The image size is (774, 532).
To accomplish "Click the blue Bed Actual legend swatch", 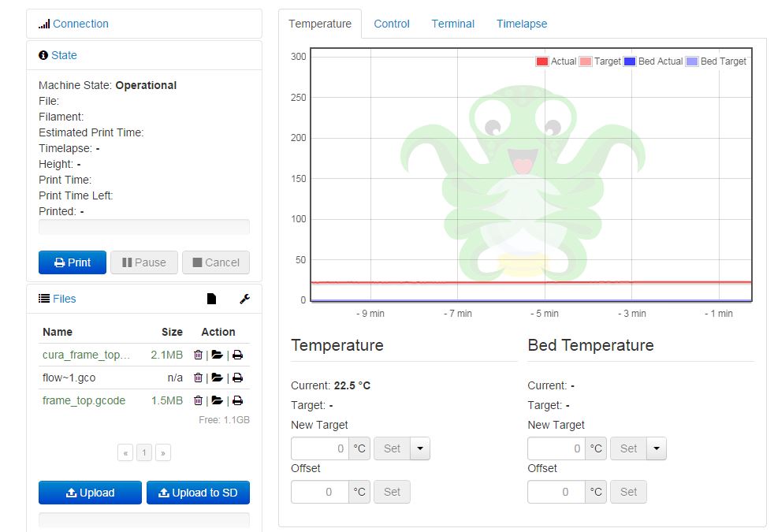I will coord(630,61).
